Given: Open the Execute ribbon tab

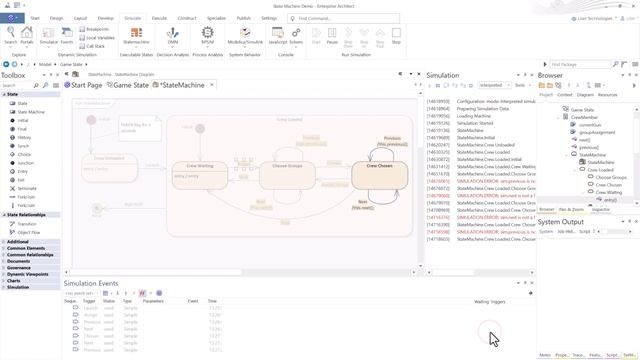Looking at the screenshot, I should coord(159,18).
